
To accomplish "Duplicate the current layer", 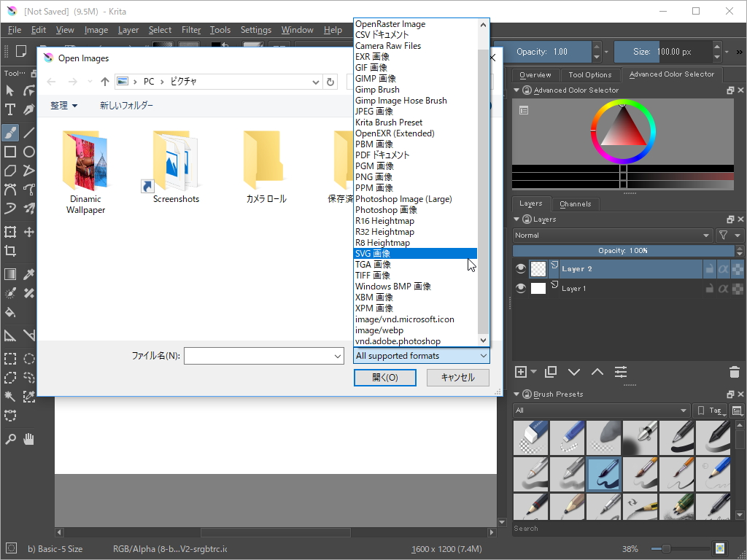I will pyautogui.click(x=551, y=372).
